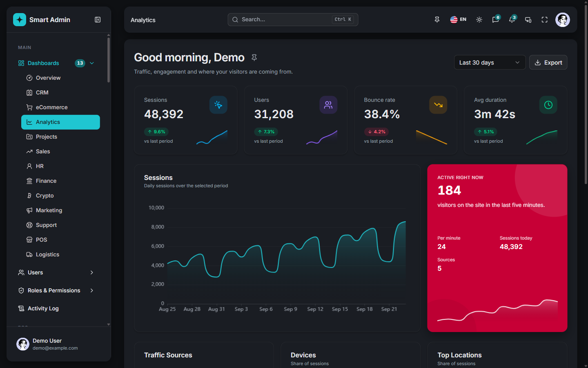Open the Demo User profile footer
The height and width of the screenshot is (368, 588).
coord(59,344)
